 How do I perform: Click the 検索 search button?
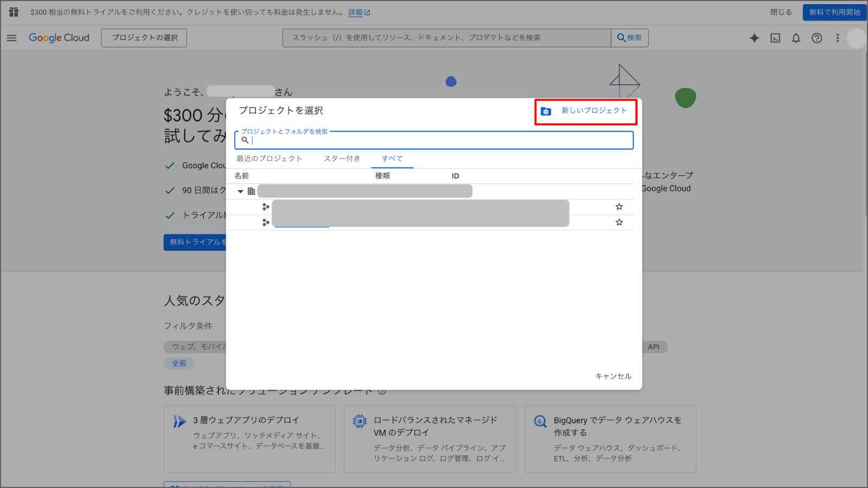click(x=629, y=38)
